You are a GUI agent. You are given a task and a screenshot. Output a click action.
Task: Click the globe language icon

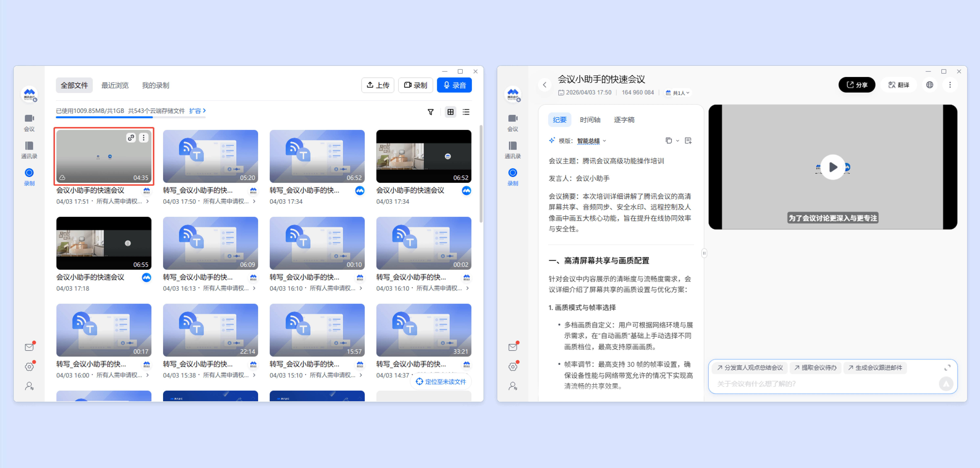coord(929,85)
